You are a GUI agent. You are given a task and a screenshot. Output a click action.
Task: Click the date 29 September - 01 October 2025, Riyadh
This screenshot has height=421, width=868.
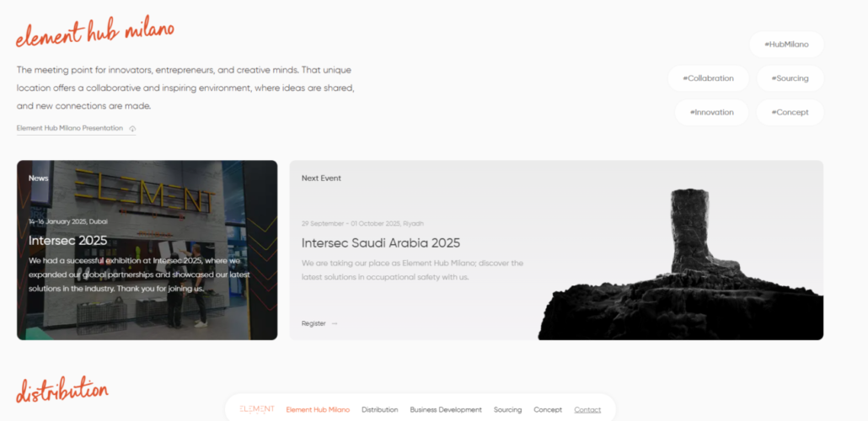tap(362, 223)
